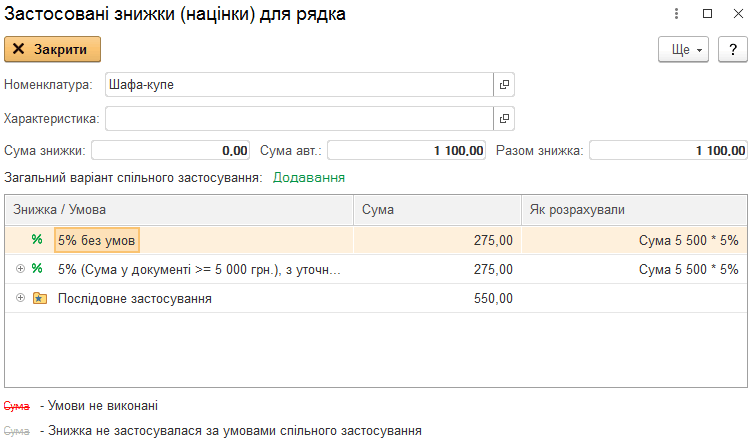Viewport: 752px width, 442px height.
Task: Select the Послідовне застосування row text
Action: coord(135,299)
